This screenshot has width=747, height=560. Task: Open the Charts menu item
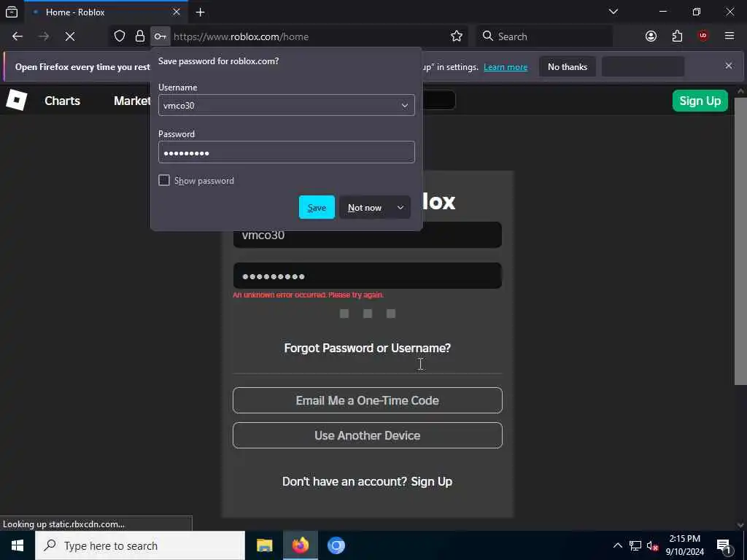63,101
